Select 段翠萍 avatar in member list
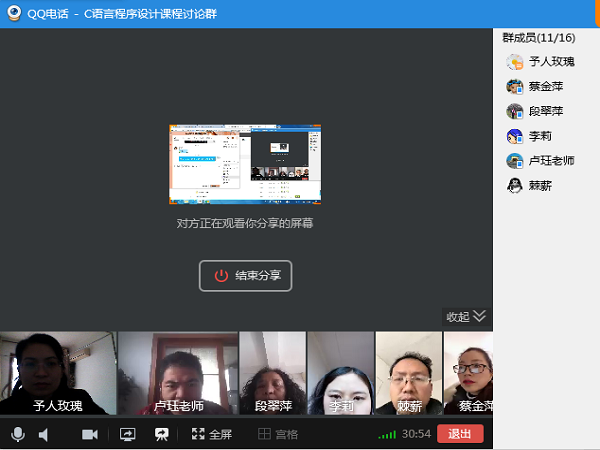 point(515,111)
